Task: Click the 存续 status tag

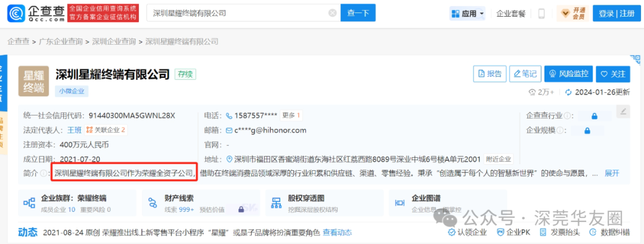Action: click(x=185, y=74)
